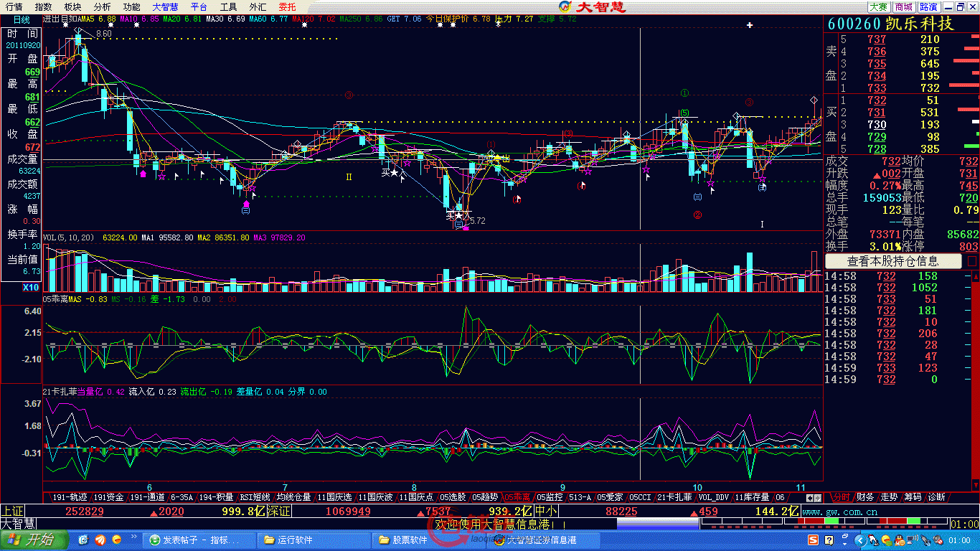Screen dimensions: 980x551
Task: Select the 05趋势 indicator tab
Action: tap(485, 496)
